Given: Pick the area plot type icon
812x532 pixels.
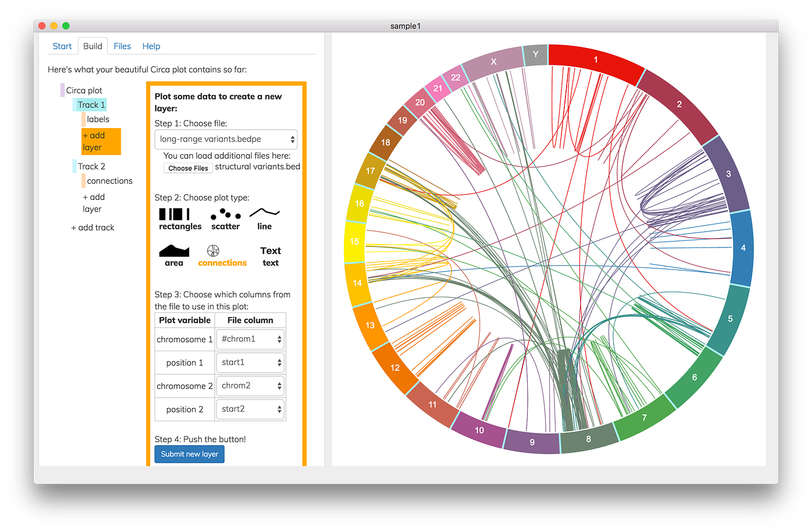Looking at the screenshot, I should click(x=173, y=254).
